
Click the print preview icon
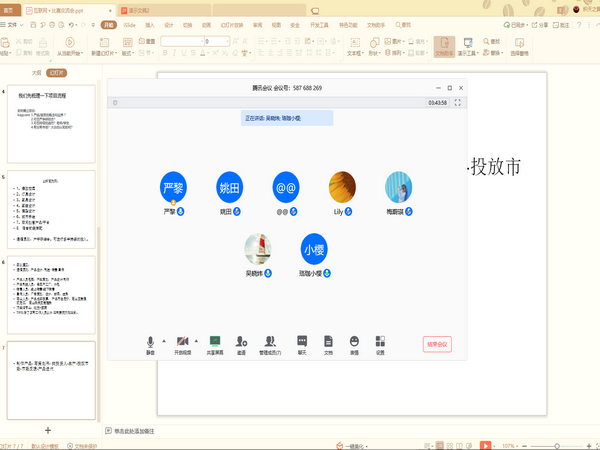pyautogui.click(x=61, y=25)
